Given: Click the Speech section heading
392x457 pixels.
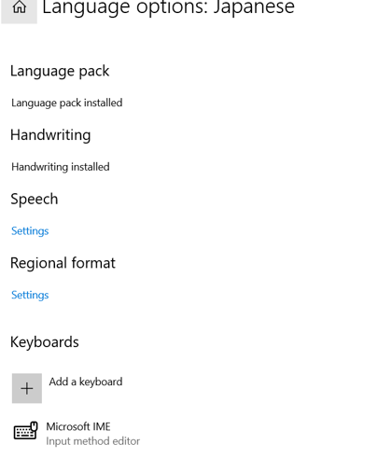Looking at the screenshot, I should [x=34, y=199].
